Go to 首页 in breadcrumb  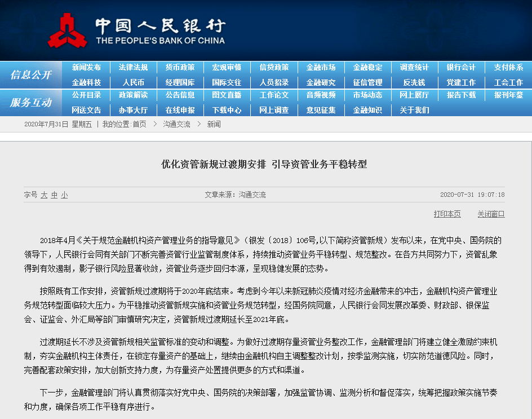click(139, 124)
